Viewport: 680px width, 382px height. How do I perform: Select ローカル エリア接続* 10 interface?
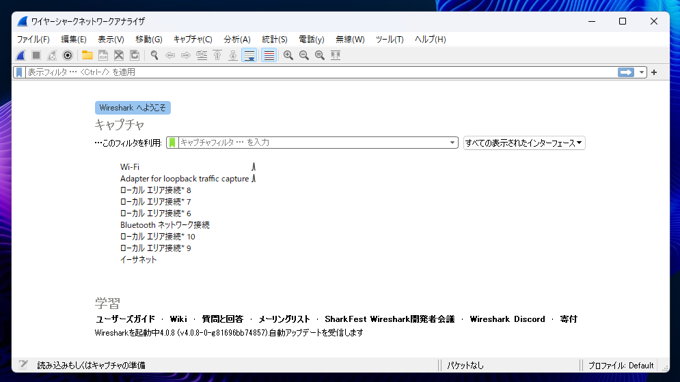(157, 236)
